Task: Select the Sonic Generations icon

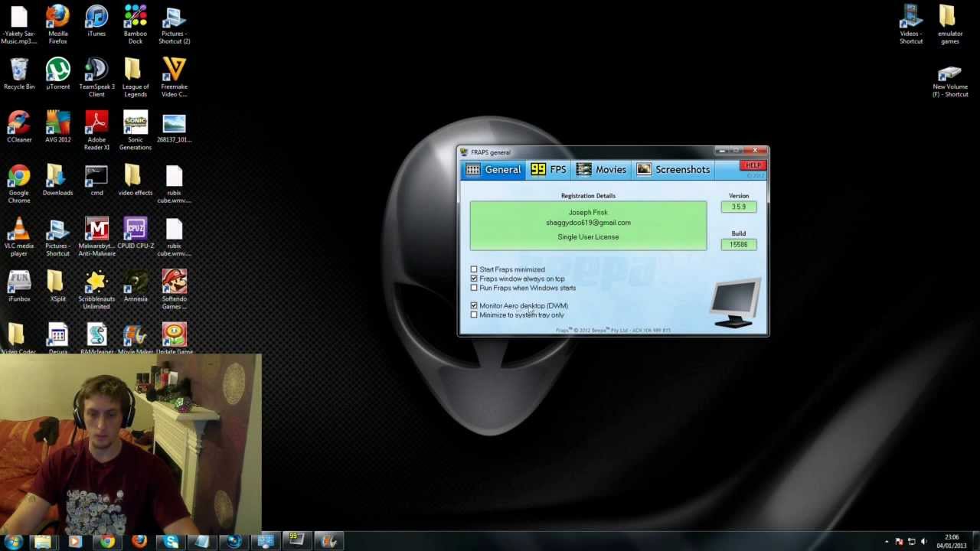Action: 136,130
